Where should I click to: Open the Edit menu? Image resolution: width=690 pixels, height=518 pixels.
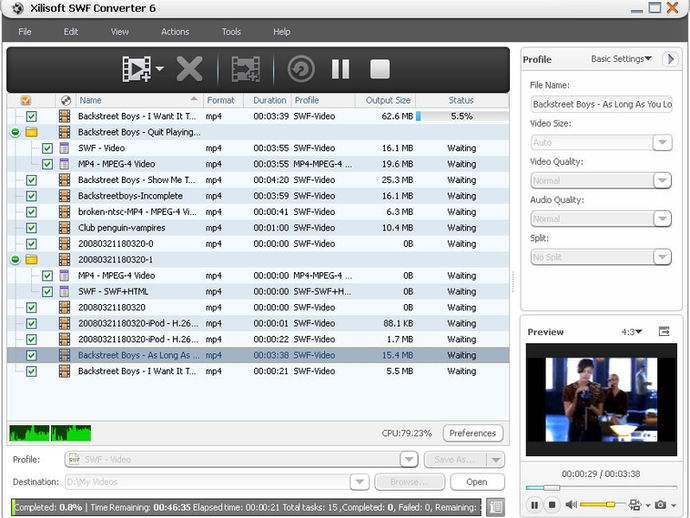click(x=71, y=32)
